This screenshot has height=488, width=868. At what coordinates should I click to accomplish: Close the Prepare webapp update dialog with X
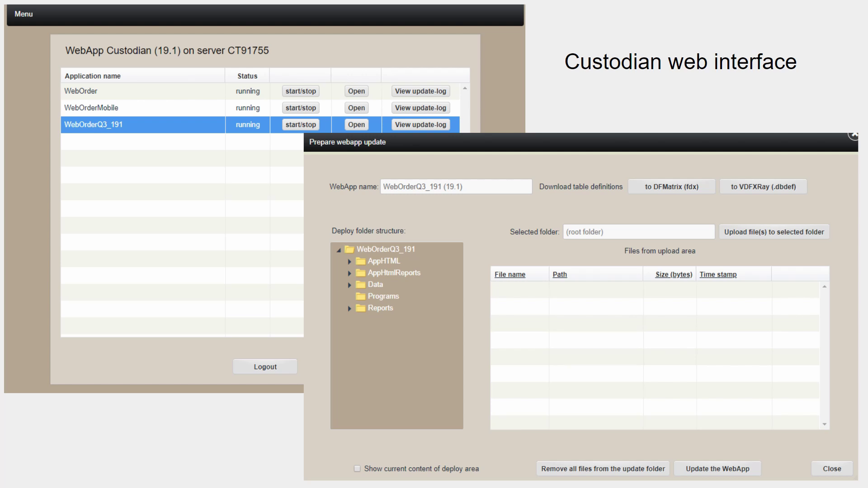853,135
